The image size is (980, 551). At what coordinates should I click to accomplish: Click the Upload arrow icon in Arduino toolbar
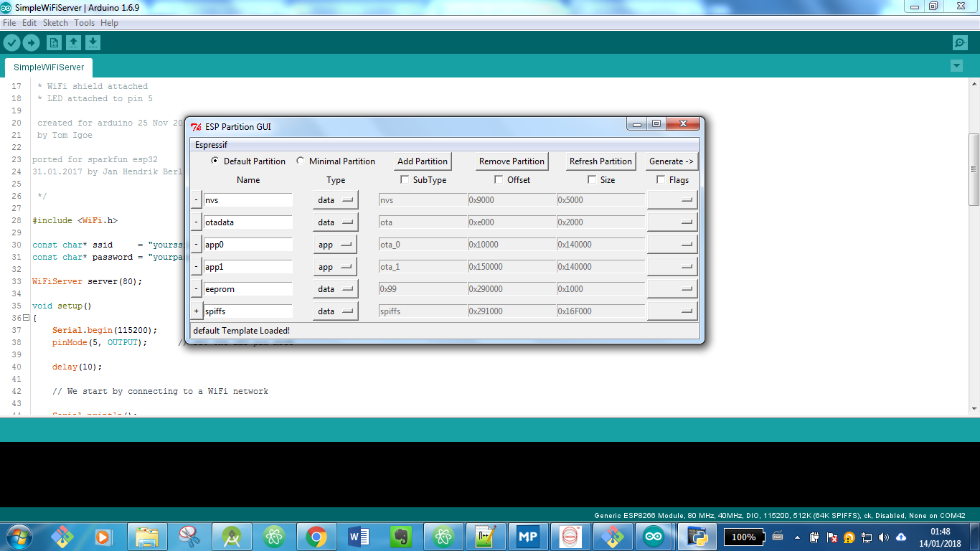31,43
